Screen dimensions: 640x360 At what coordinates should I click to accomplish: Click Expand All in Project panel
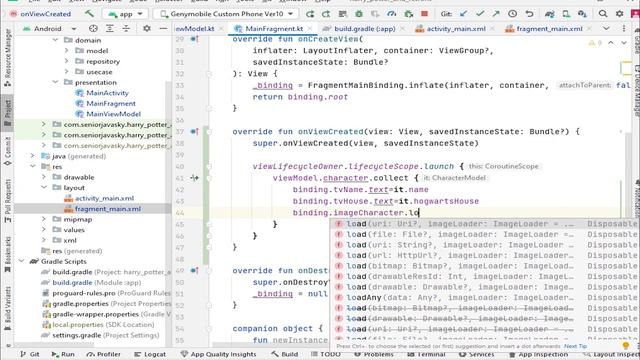click(110, 29)
